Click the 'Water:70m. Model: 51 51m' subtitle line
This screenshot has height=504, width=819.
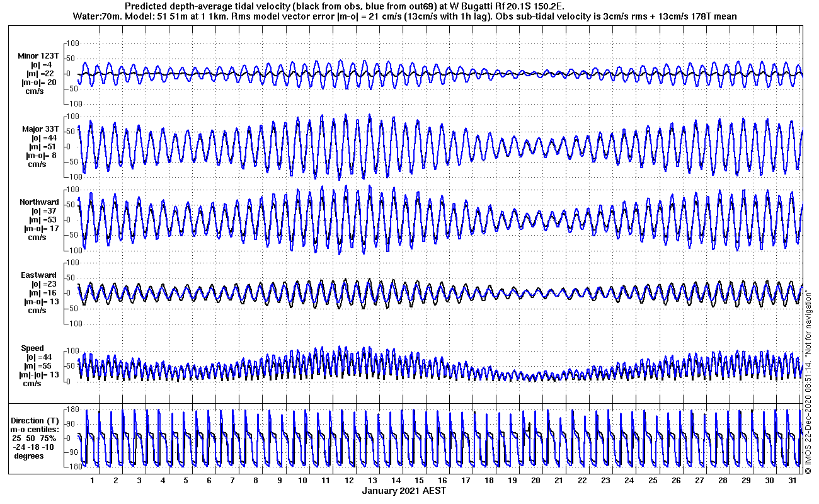[406, 16]
